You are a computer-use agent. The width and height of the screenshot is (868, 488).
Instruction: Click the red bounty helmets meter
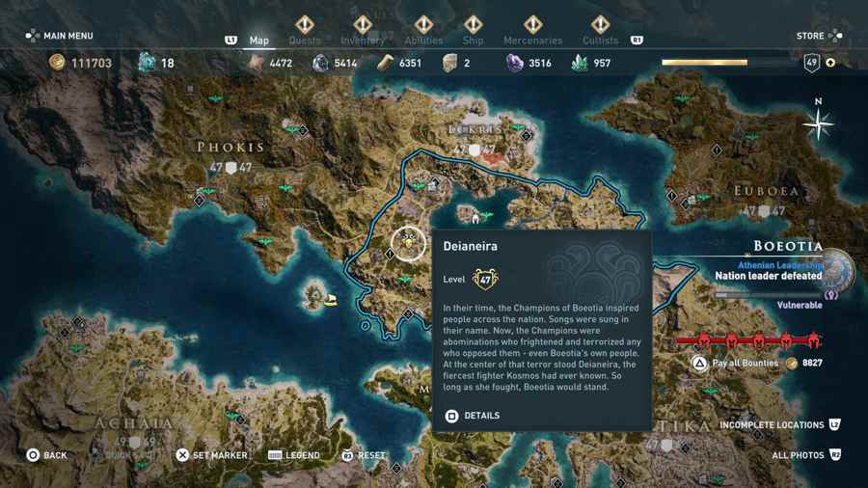click(x=748, y=340)
